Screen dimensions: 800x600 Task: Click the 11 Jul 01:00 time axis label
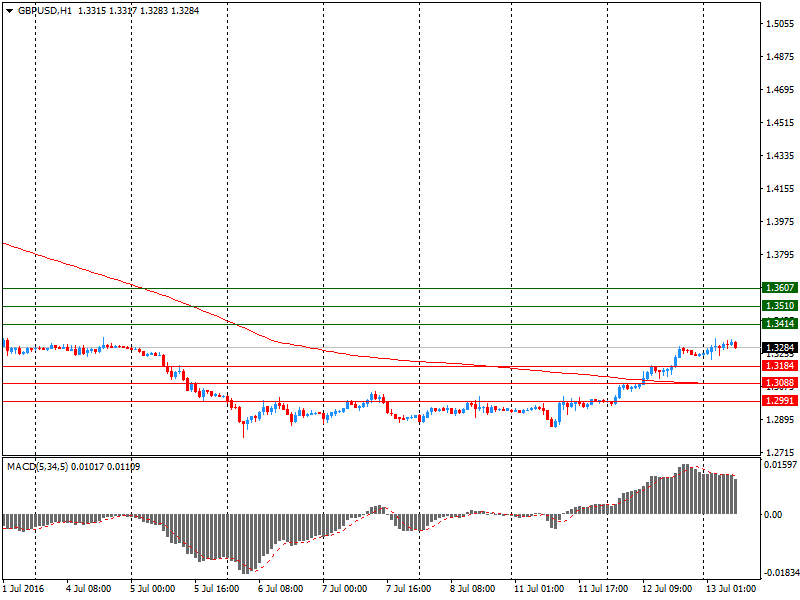point(539,589)
